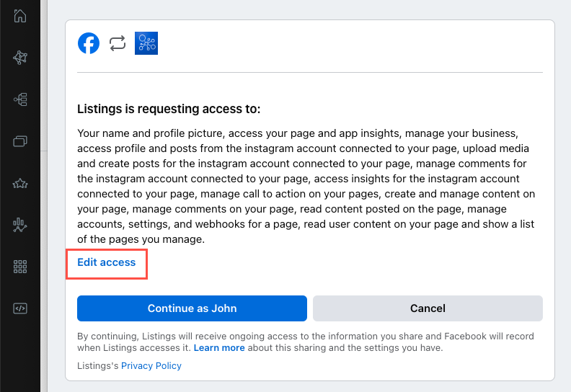
Task: Click the stars icon in sidebar
Action: [20, 183]
